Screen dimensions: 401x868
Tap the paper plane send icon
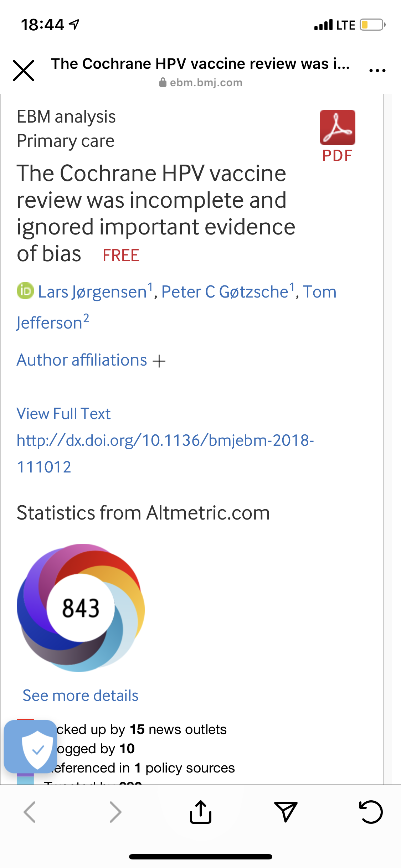click(286, 812)
